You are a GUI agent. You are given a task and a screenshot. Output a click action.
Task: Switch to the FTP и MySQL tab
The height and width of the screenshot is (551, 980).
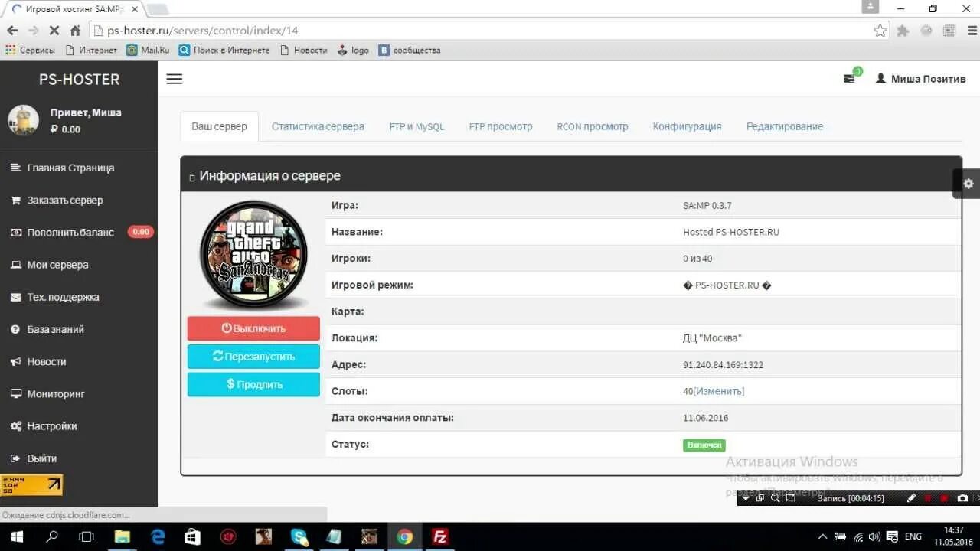416,126
